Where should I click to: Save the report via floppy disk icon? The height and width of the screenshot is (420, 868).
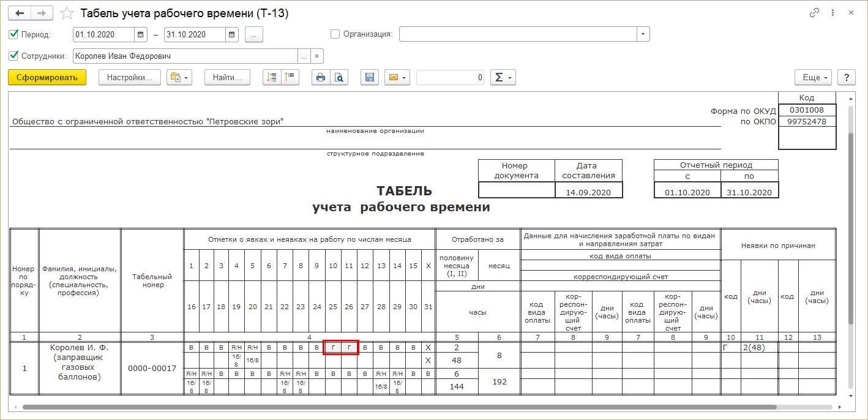pyautogui.click(x=369, y=77)
